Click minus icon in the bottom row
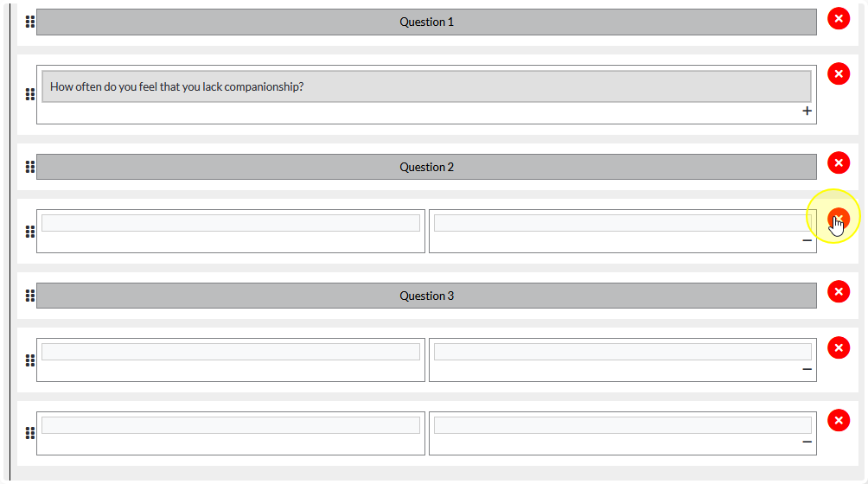This screenshot has width=868, height=484. coord(807,442)
